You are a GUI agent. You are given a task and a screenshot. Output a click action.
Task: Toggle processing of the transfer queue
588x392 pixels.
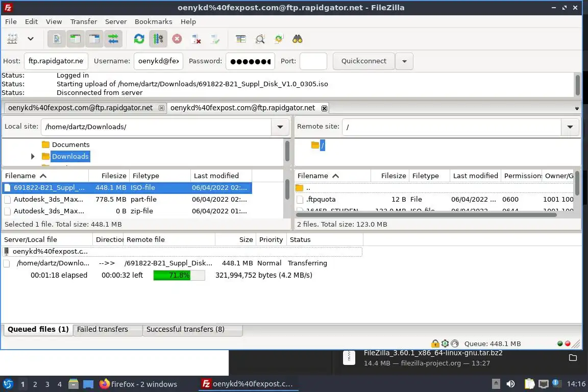pos(158,39)
